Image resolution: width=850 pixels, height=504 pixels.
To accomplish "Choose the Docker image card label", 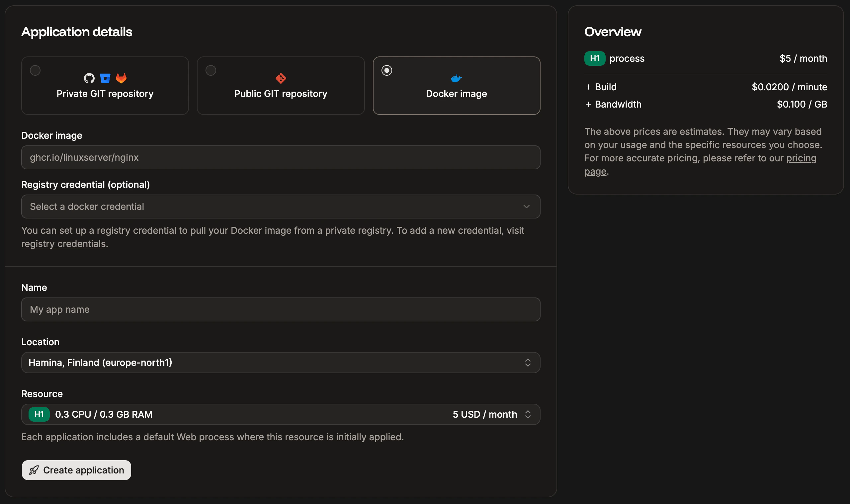I will (457, 94).
